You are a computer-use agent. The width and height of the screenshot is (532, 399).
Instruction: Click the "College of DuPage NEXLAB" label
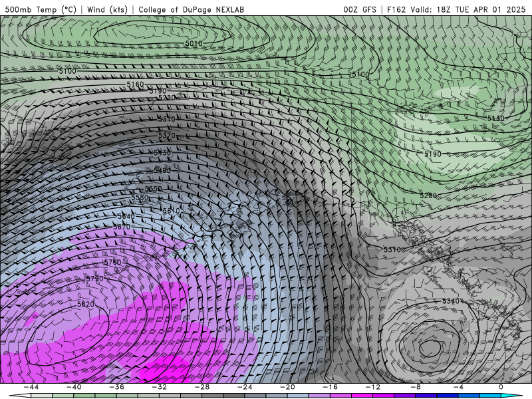click(x=191, y=9)
